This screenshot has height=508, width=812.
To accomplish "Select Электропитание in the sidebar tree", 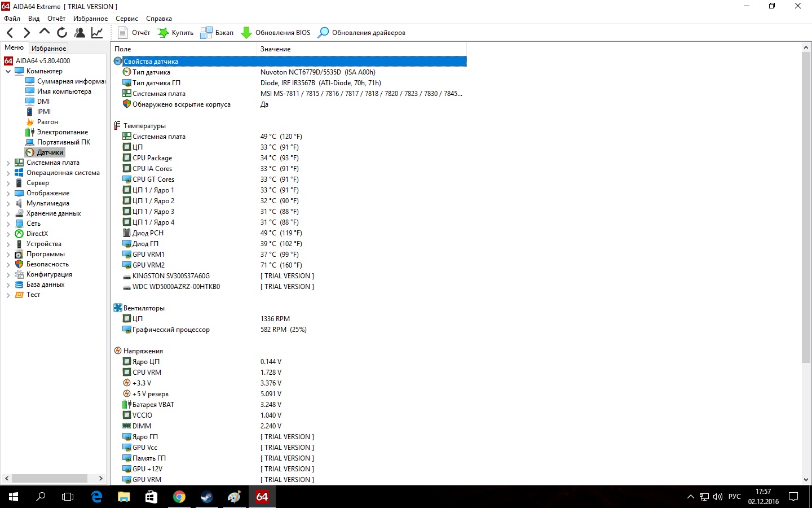I will 62,132.
